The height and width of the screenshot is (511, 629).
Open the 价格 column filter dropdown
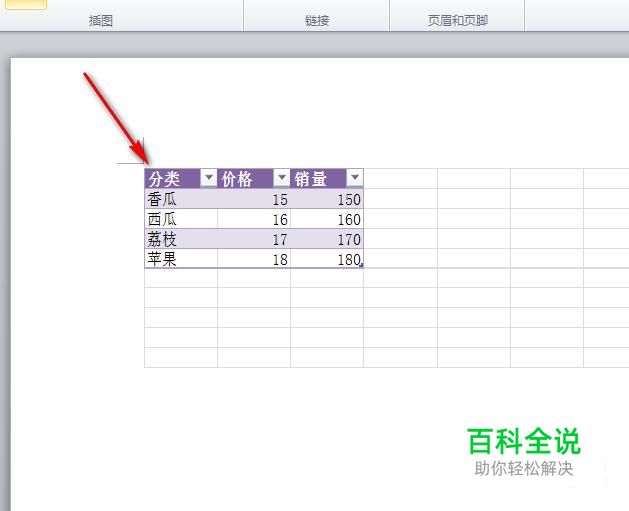[282, 177]
